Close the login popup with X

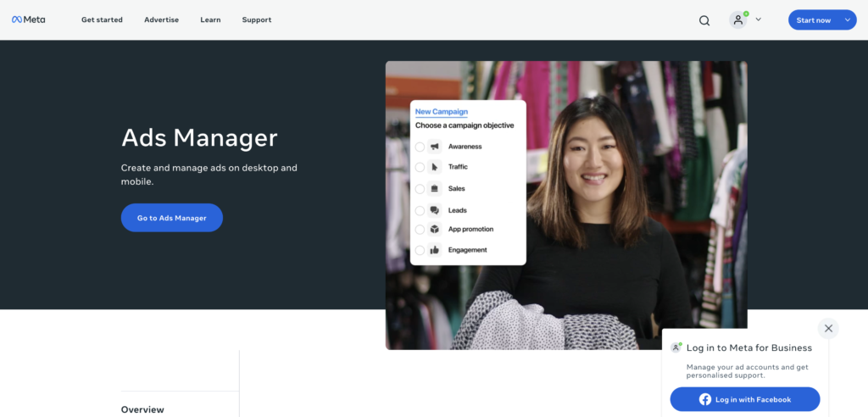click(x=828, y=328)
